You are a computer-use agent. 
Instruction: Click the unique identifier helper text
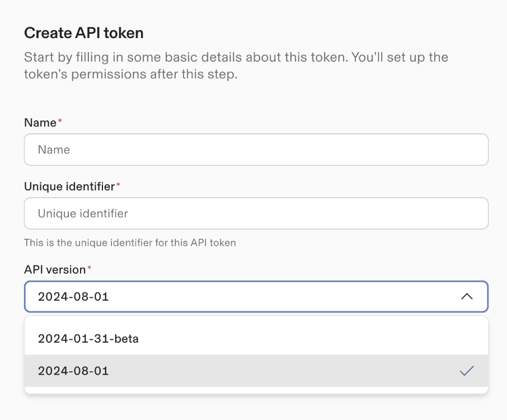coord(131,244)
